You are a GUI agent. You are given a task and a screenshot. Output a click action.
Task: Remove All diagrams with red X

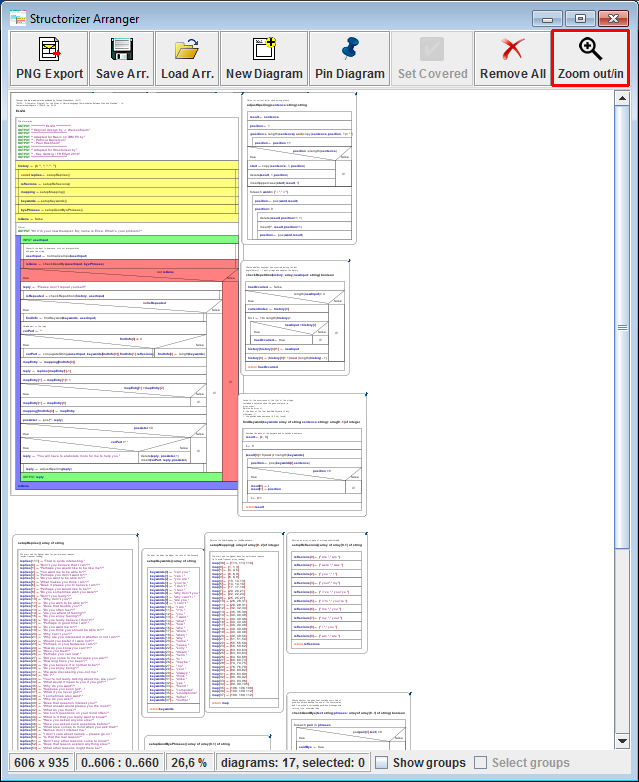tap(512, 59)
